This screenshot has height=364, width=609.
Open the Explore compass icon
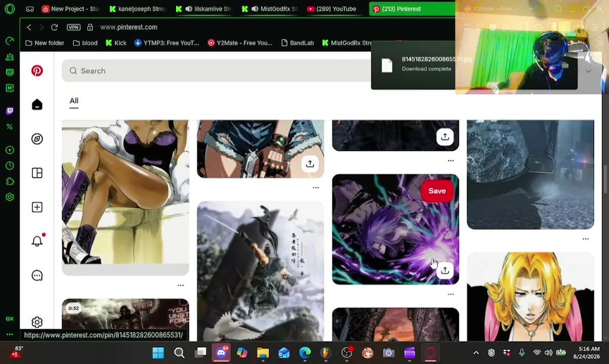[37, 139]
